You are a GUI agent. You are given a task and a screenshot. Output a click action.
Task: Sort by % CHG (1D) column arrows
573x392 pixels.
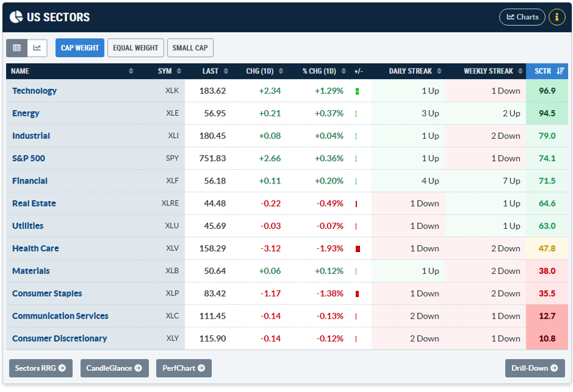point(344,71)
